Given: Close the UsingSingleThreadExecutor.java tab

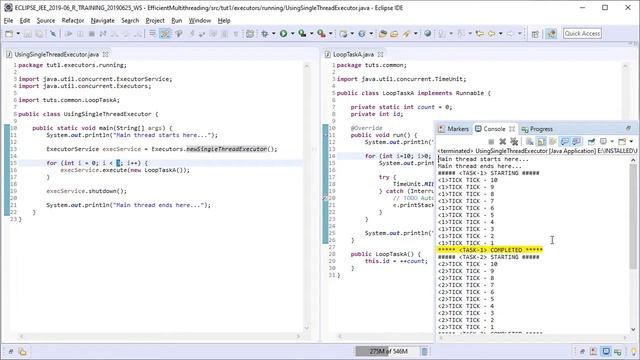Looking at the screenshot, I should (x=106, y=54).
